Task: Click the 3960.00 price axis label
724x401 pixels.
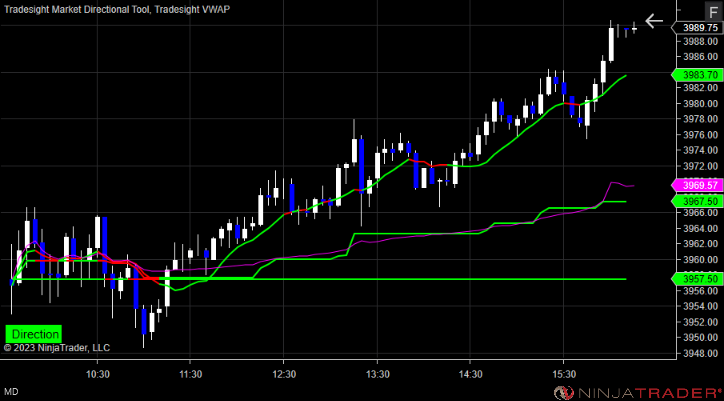Action: click(x=700, y=260)
